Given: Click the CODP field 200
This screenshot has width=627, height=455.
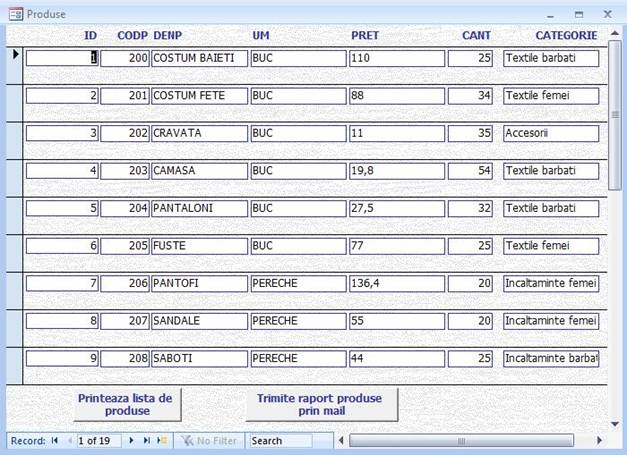Looking at the screenshot, I should point(125,58).
